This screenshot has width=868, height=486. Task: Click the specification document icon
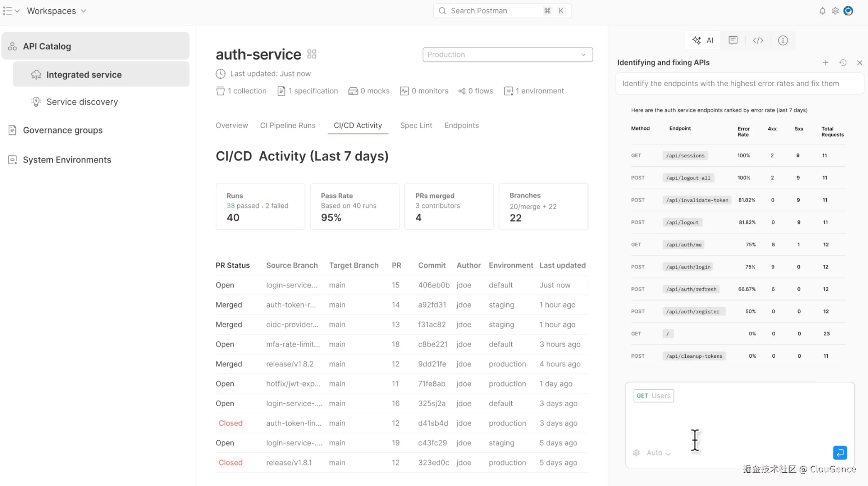281,91
